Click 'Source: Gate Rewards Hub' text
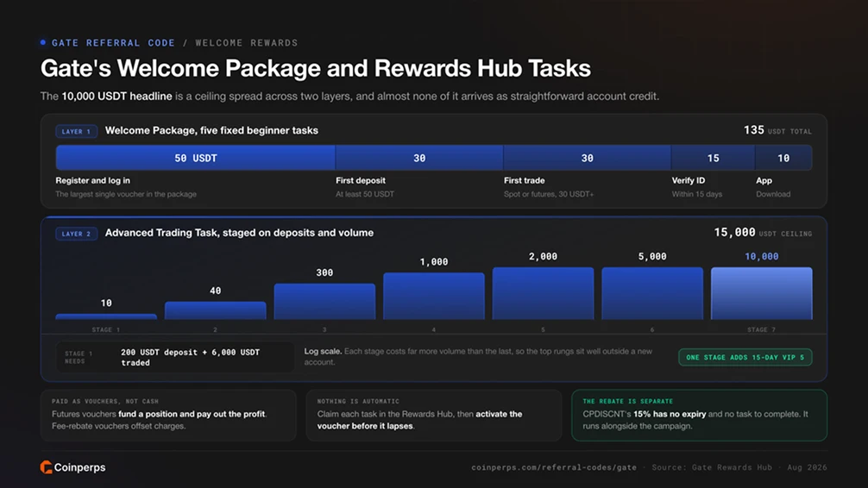This screenshot has width=868, height=488. click(x=712, y=467)
